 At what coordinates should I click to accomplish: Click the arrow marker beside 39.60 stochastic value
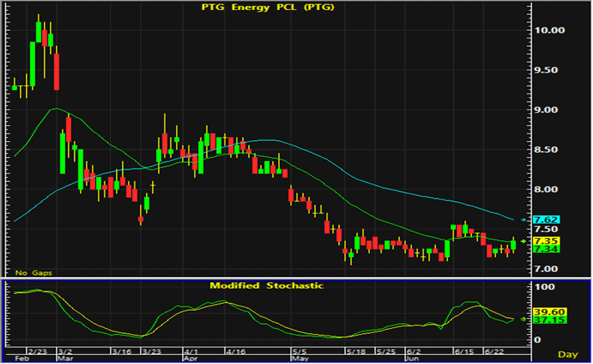(x=524, y=320)
